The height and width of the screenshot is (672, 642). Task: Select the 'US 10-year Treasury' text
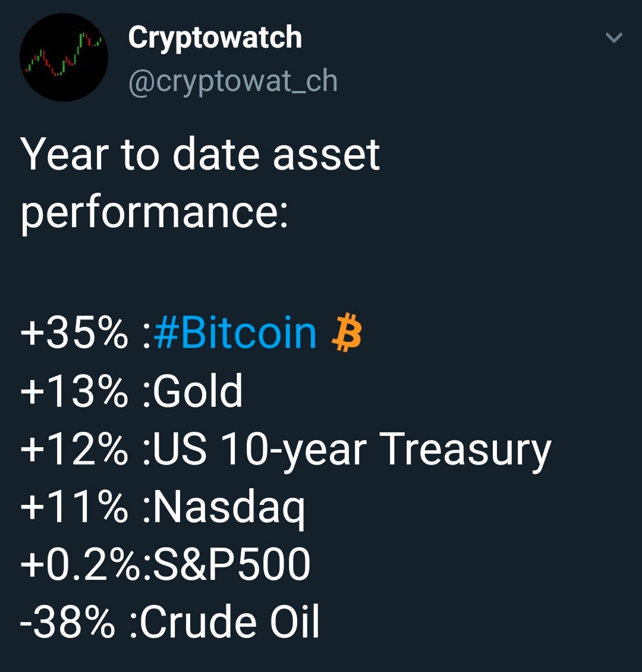coord(352,450)
